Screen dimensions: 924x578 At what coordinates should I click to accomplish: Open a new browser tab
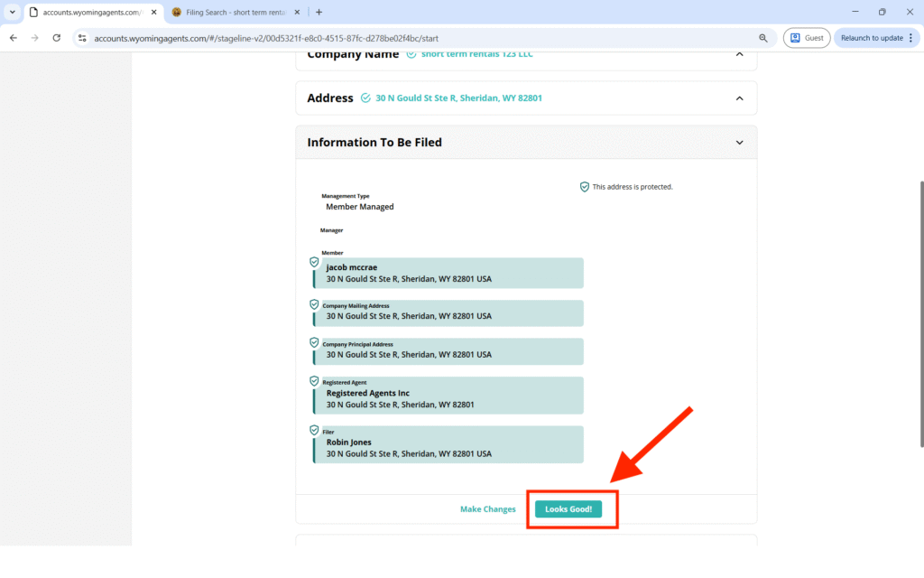(x=319, y=12)
